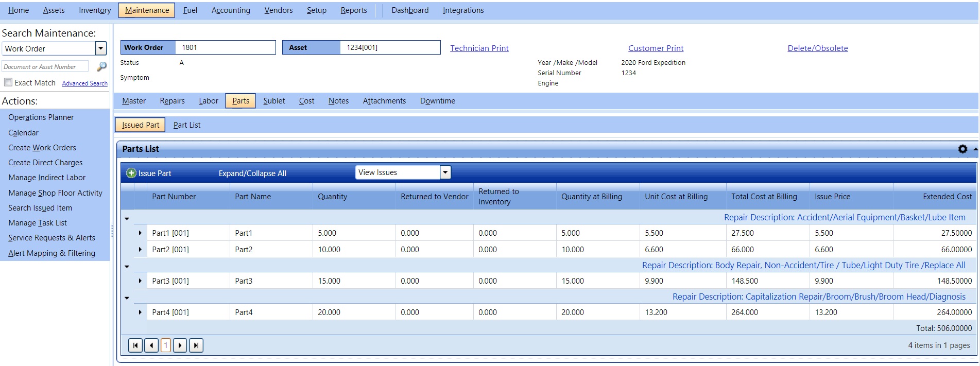
Task: Go to next page of parts list
Action: click(x=180, y=345)
